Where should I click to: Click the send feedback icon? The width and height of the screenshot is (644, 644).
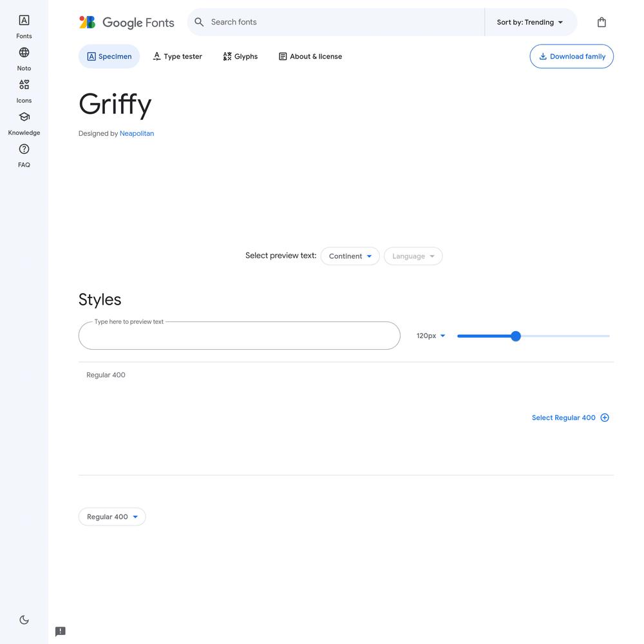pos(61,631)
